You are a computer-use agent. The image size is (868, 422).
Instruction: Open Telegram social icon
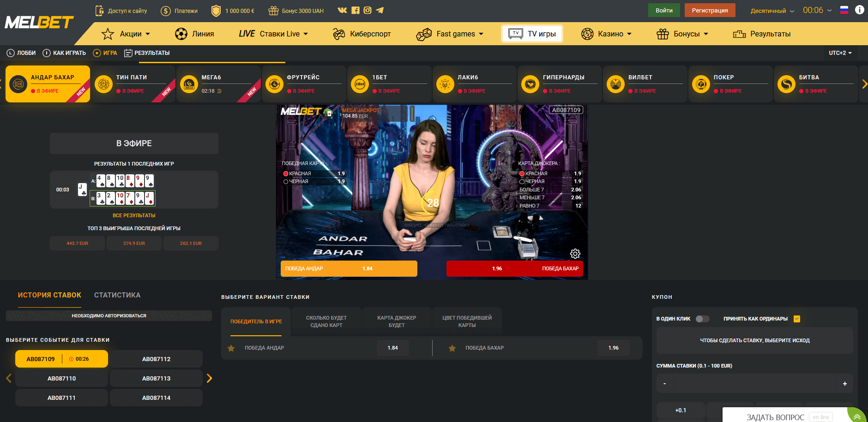tap(380, 10)
